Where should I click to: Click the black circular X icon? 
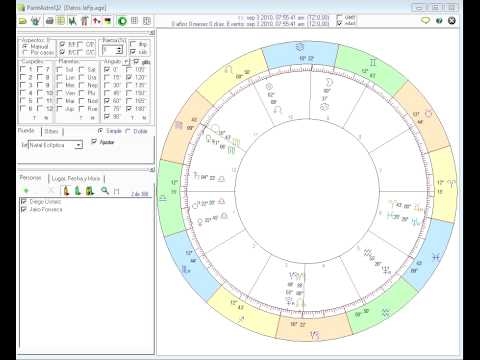pos(452,21)
